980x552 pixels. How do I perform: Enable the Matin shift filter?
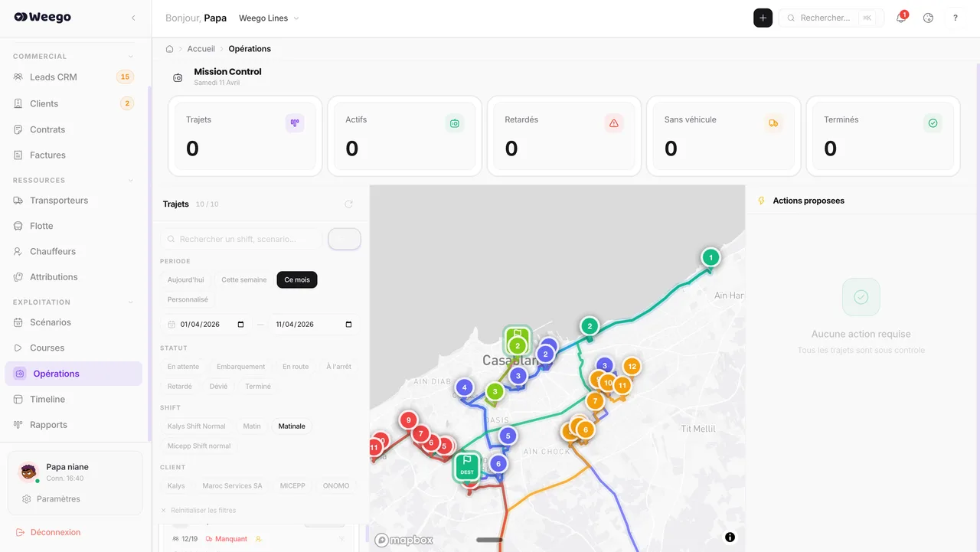(252, 426)
